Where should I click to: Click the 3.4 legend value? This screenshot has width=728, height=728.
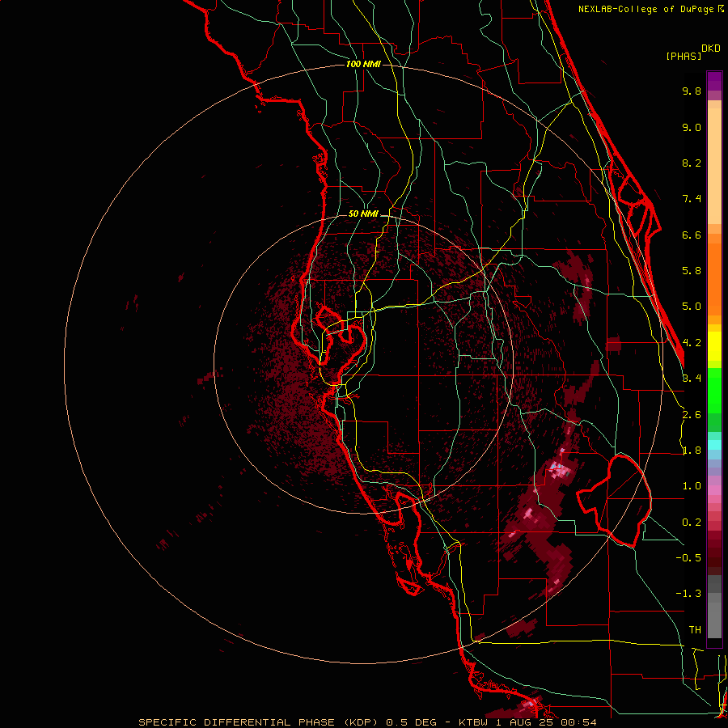click(x=692, y=379)
